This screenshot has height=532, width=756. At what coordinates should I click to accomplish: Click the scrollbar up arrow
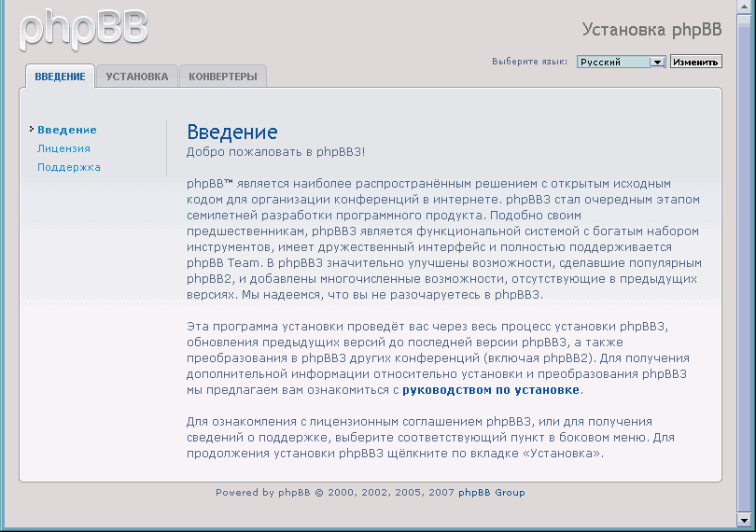click(x=745, y=7)
